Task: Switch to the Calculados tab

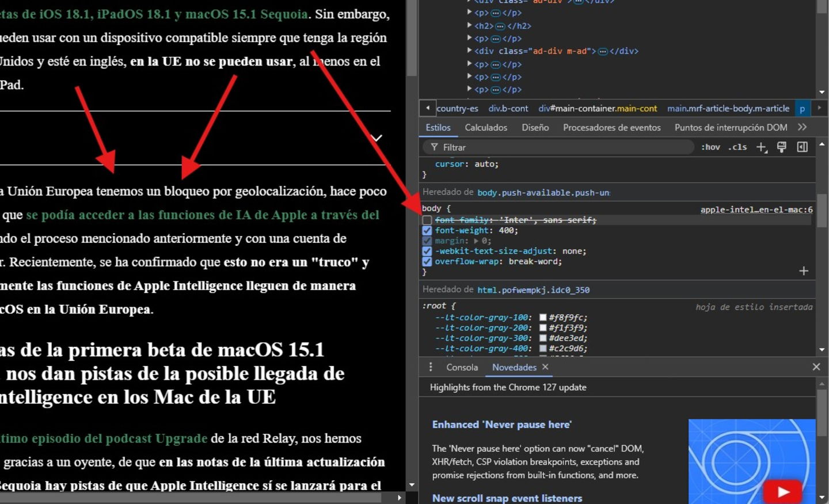Action: pyautogui.click(x=486, y=127)
